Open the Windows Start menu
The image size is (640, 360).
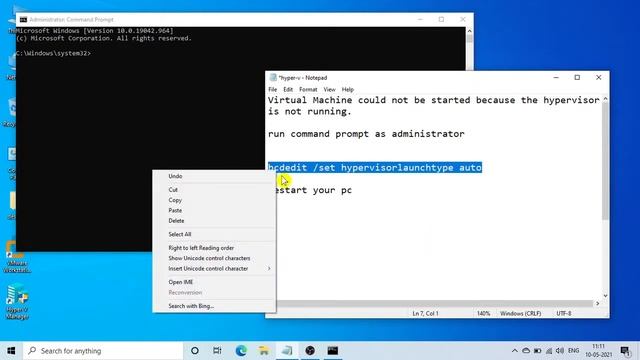(x=11, y=351)
